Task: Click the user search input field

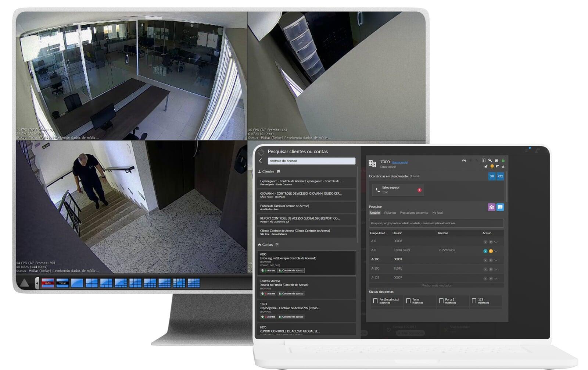Action: point(436,223)
